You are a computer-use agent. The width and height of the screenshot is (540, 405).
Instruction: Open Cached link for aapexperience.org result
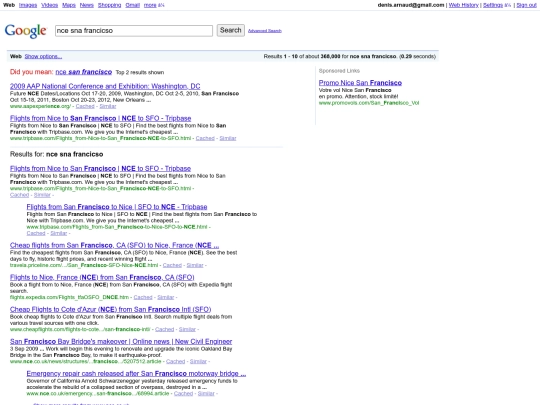coord(85,106)
